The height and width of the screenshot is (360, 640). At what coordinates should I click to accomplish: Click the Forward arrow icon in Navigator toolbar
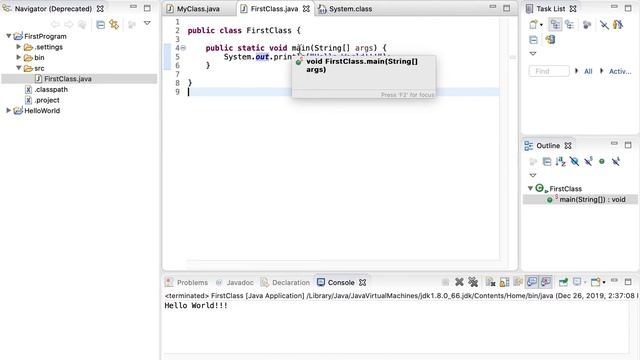(x=69, y=25)
